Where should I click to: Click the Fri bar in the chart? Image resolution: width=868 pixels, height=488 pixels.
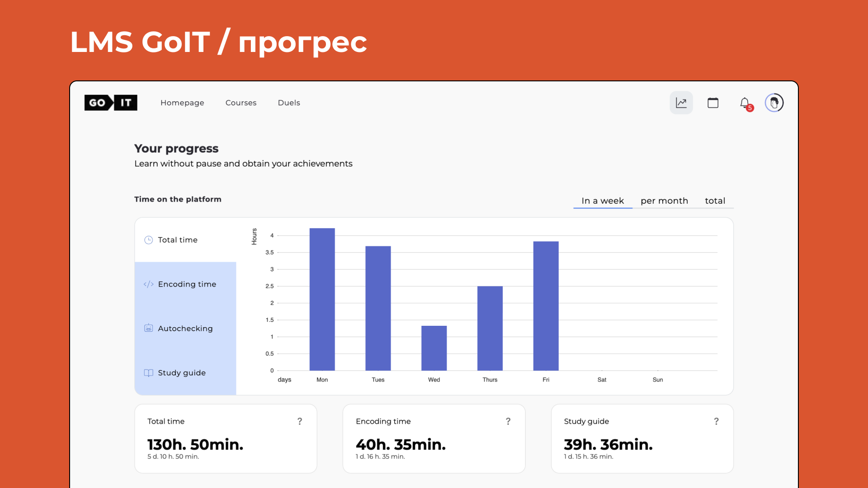tap(546, 306)
